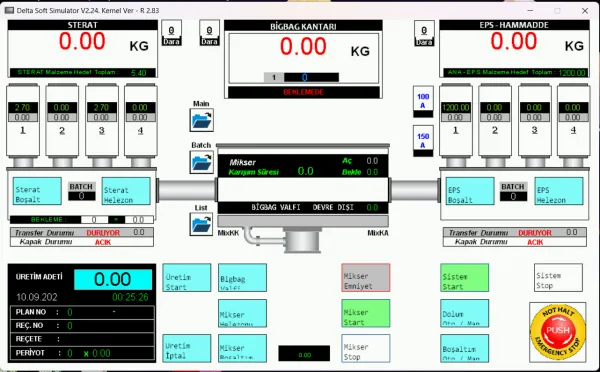Click the PLAN NO value field
Viewport: 600px width, 372px height.
pos(70,312)
